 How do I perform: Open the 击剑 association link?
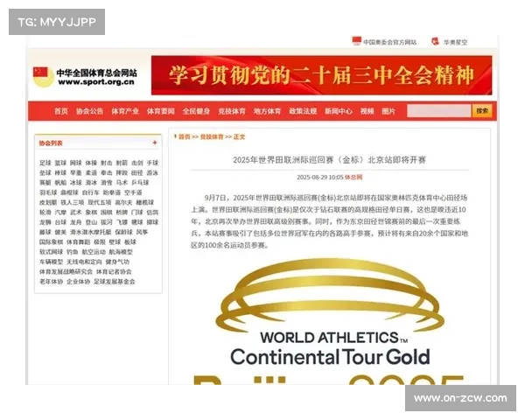[x=137, y=163]
